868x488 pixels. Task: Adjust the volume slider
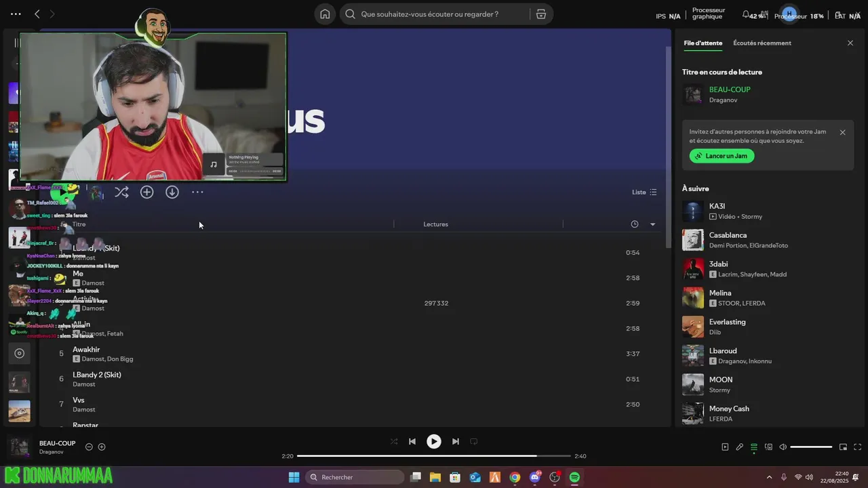pyautogui.click(x=811, y=447)
